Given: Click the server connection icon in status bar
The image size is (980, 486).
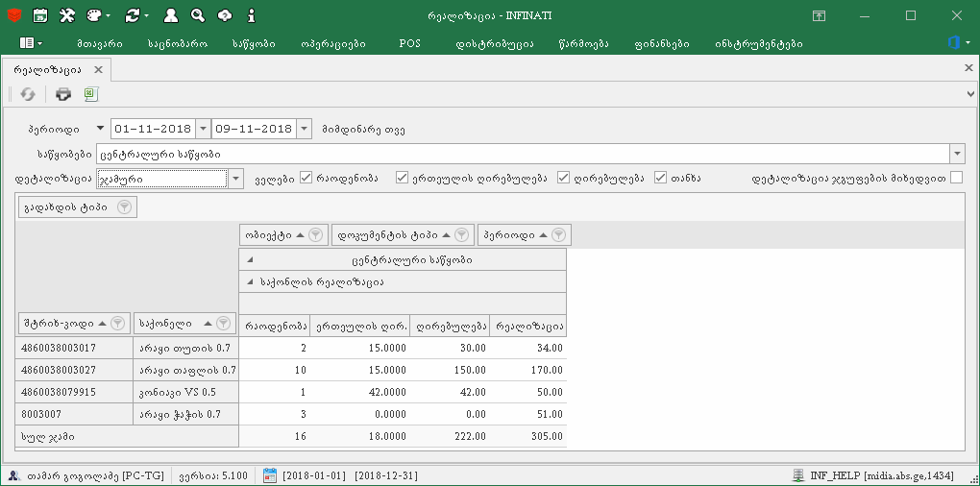Looking at the screenshot, I should click(x=798, y=476).
